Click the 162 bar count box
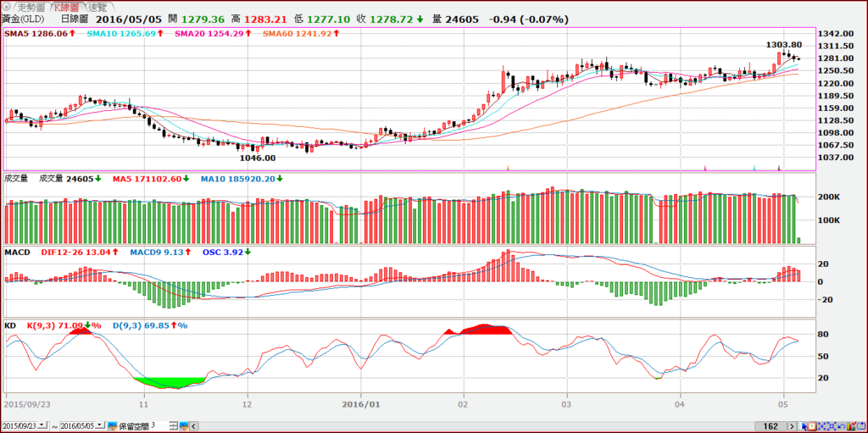 (x=771, y=426)
